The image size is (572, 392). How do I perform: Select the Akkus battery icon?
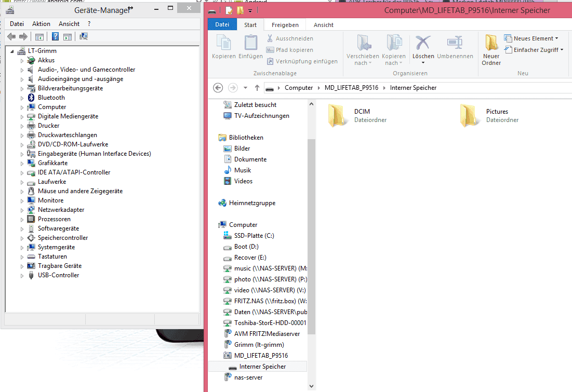[31, 60]
